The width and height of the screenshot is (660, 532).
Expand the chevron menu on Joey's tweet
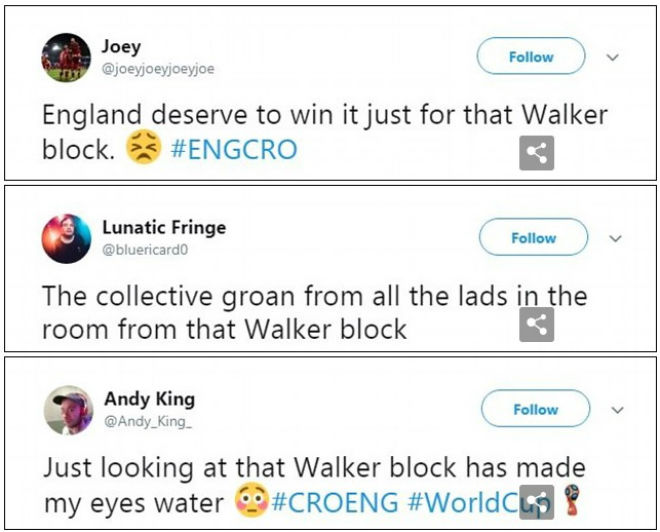(x=613, y=57)
